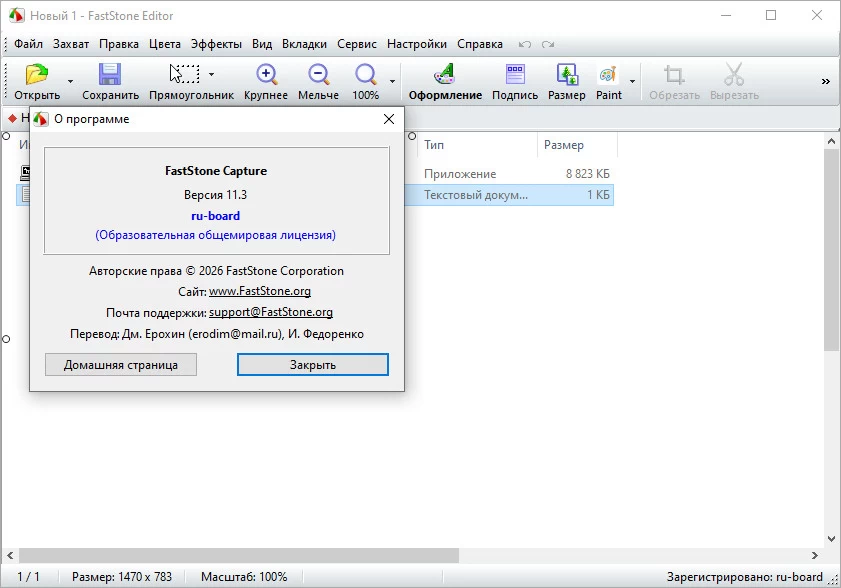Expand the zoom 100% dropdown arrow
841x588 pixels.
pos(392,82)
